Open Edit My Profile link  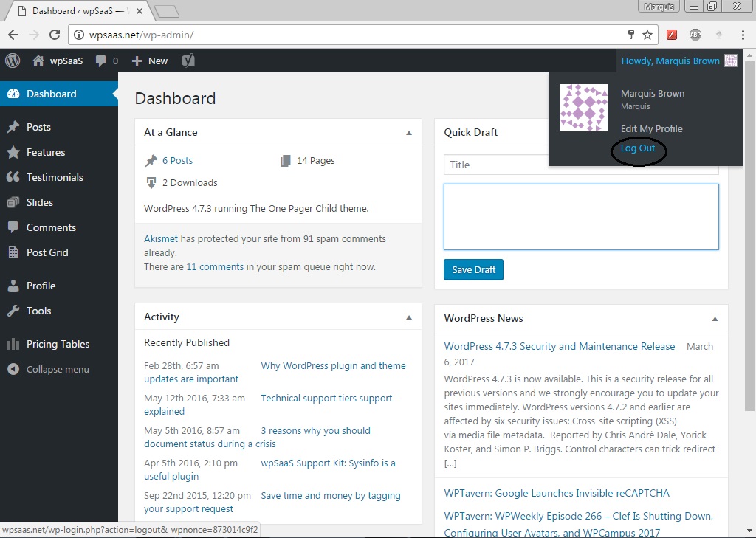pos(651,128)
